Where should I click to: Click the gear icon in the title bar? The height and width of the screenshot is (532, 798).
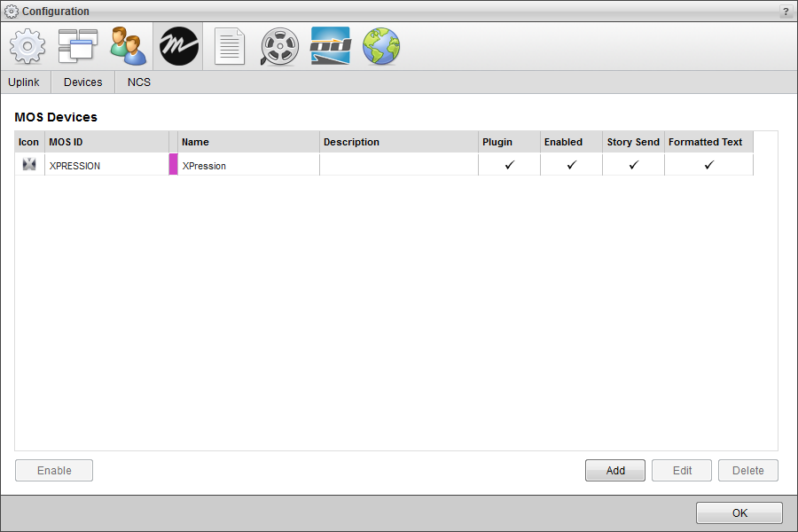pos(12,11)
